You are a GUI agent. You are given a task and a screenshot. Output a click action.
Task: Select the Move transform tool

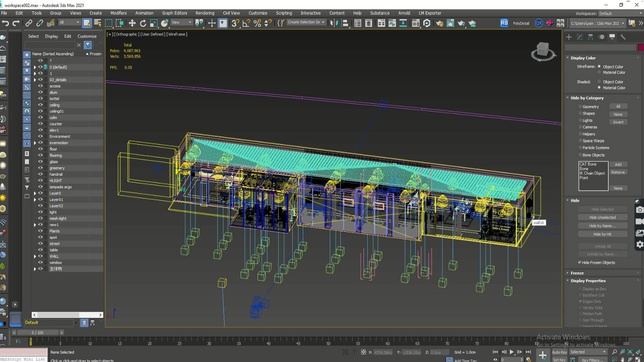pos(132,23)
